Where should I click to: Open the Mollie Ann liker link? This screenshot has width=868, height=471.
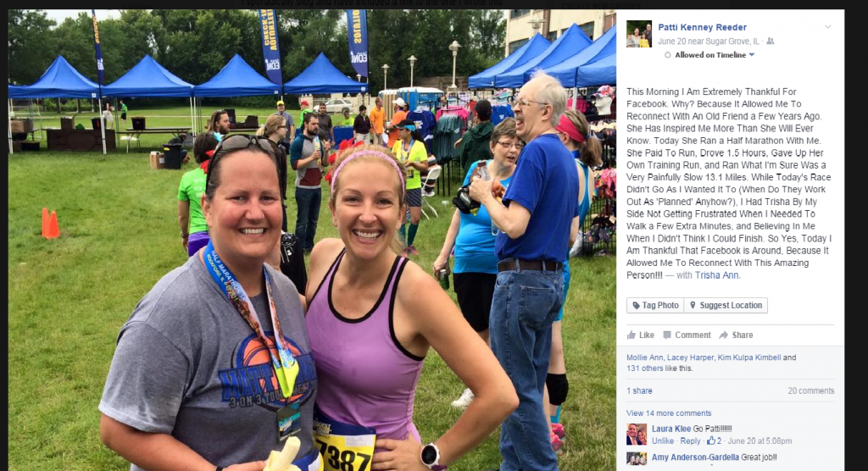click(x=644, y=357)
